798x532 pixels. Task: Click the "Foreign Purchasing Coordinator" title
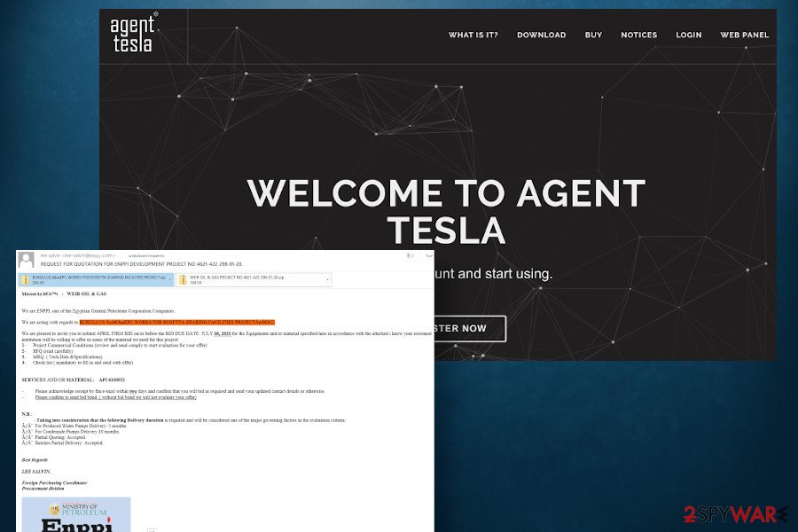pyautogui.click(x=54, y=482)
